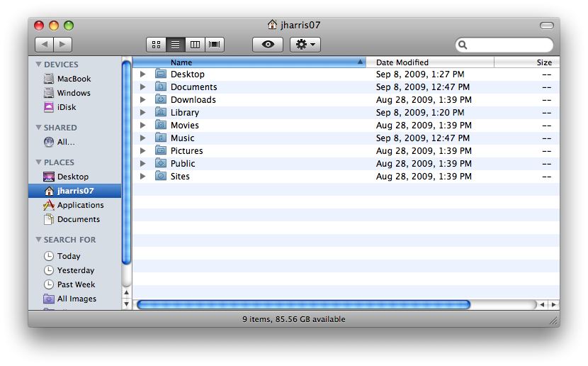
Task: Go back with the left arrow button
Action: 44,45
